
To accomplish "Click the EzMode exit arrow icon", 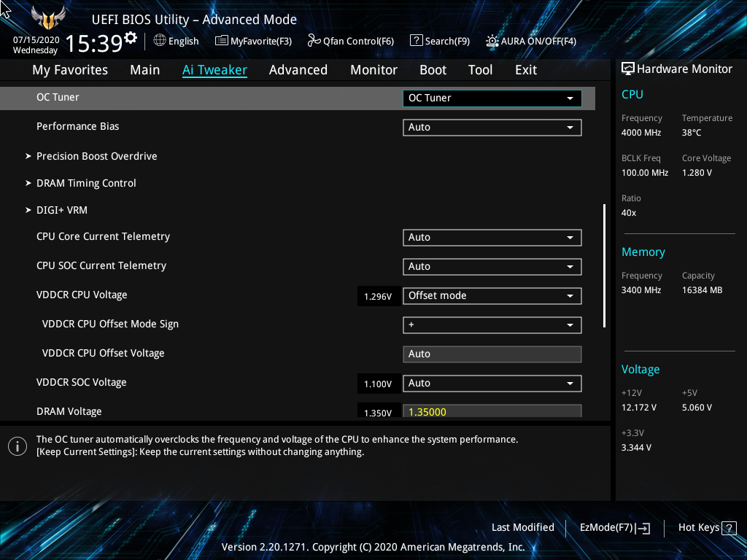I will click(x=643, y=528).
